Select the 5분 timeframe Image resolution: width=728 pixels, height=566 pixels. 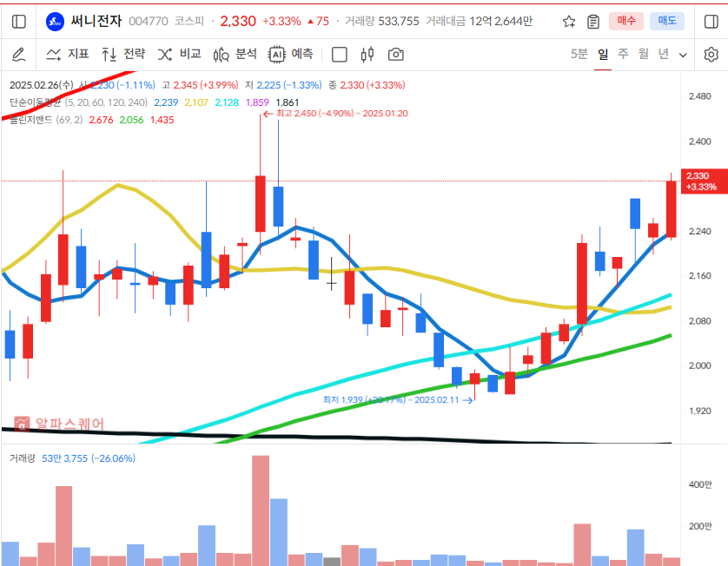tap(579, 55)
